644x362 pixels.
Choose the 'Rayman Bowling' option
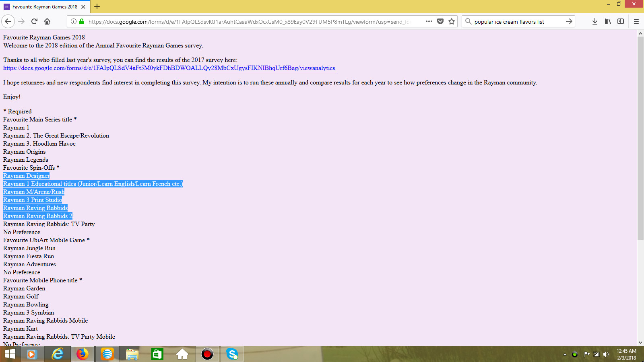coord(26,304)
